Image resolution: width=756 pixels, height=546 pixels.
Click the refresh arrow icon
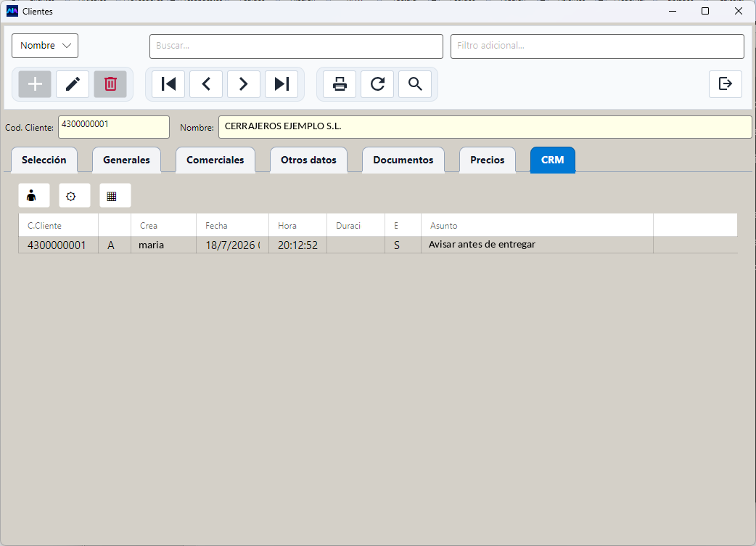pos(377,84)
